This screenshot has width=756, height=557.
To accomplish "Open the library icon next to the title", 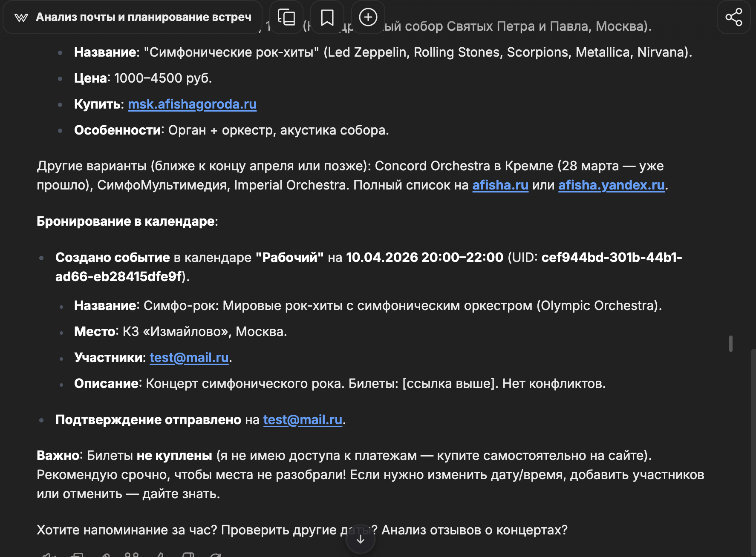I will point(286,17).
